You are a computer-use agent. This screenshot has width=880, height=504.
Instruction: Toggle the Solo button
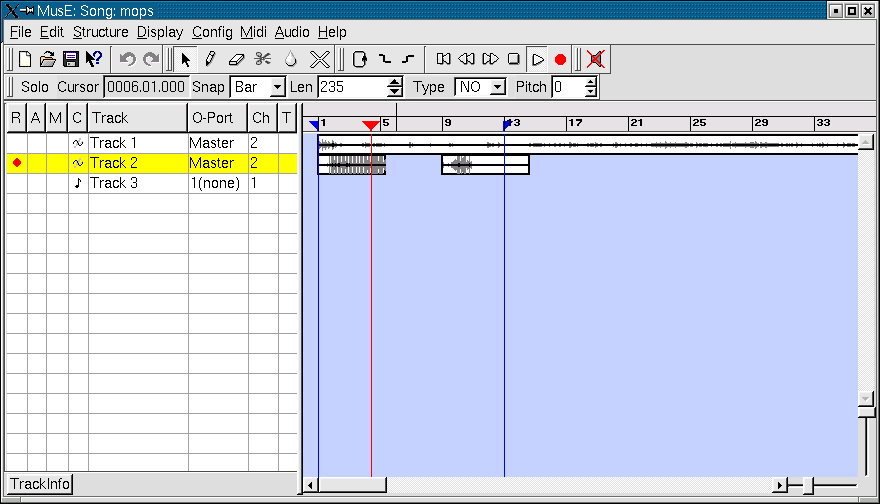pyautogui.click(x=34, y=87)
